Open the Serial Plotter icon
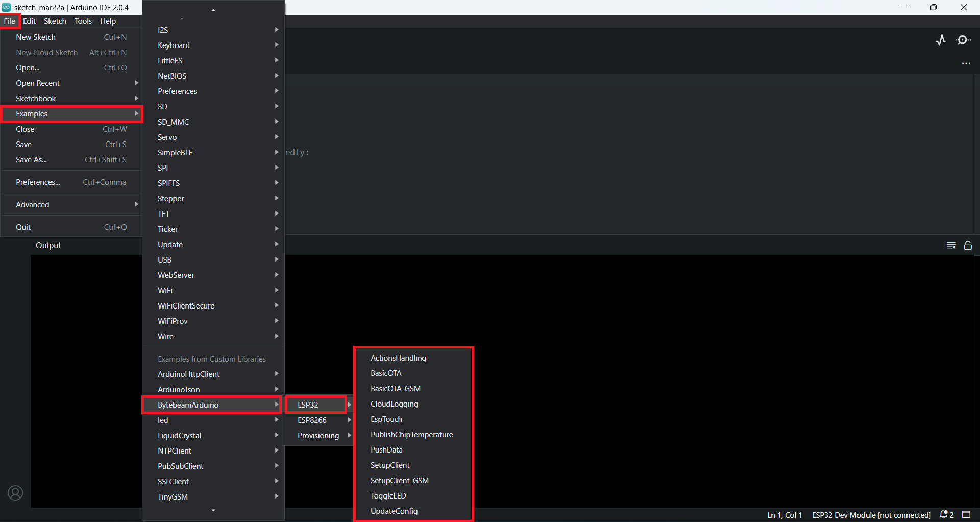 point(941,40)
